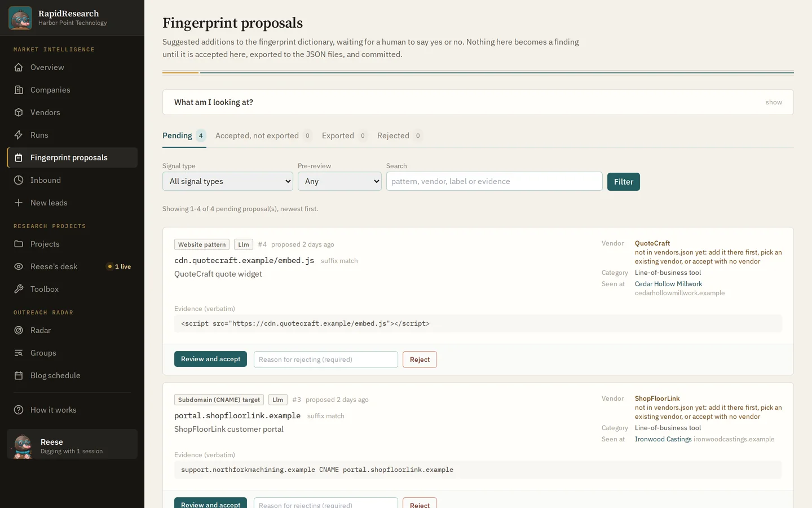Screen dimensions: 812x508
Task: Focus the proposals Search field
Action: pyautogui.click(x=495, y=181)
